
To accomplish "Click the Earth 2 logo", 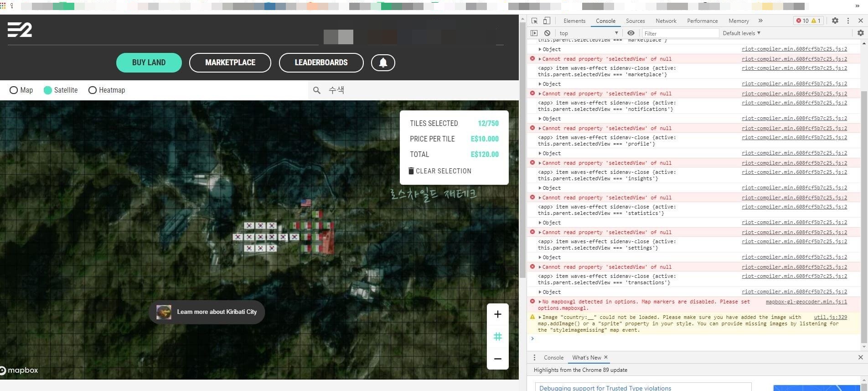I will tap(20, 30).
